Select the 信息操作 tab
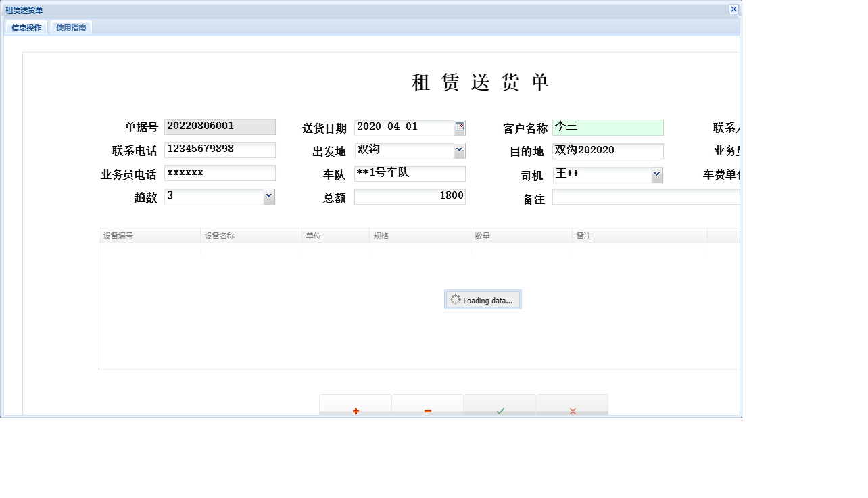 click(26, 27)
